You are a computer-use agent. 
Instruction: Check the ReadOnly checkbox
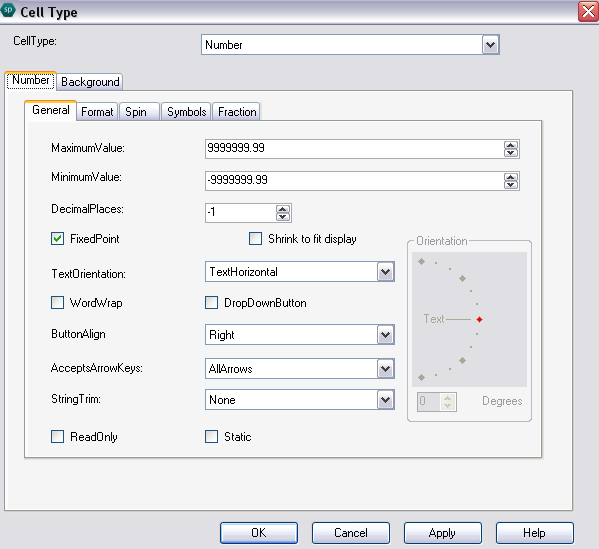pos(57,436)
